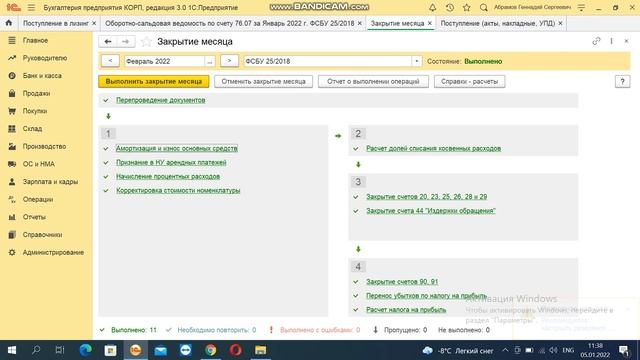The height and width of the screenshot is (360, 640).
Task: Copy link to this form icon
Action: tap(596, 41)
